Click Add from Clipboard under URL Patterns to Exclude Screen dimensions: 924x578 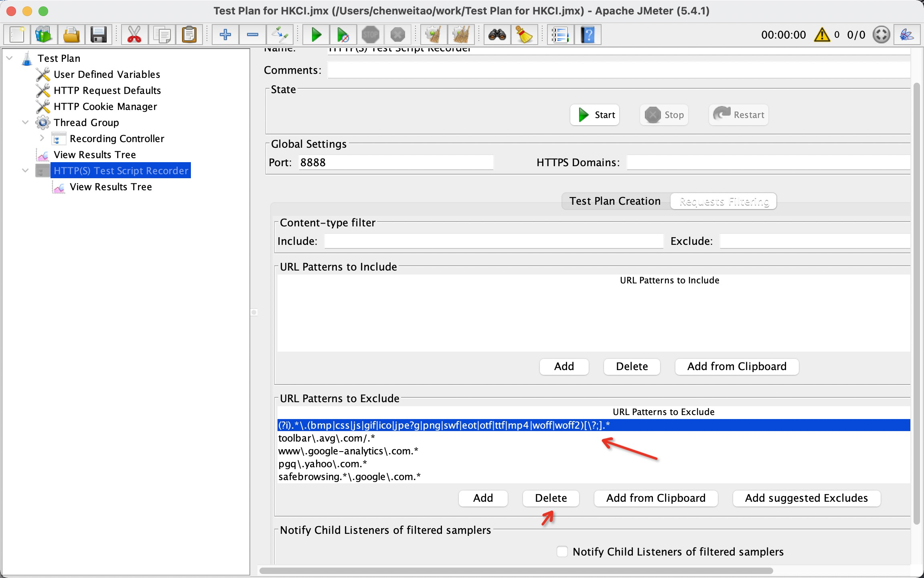(x=656, y=498)
